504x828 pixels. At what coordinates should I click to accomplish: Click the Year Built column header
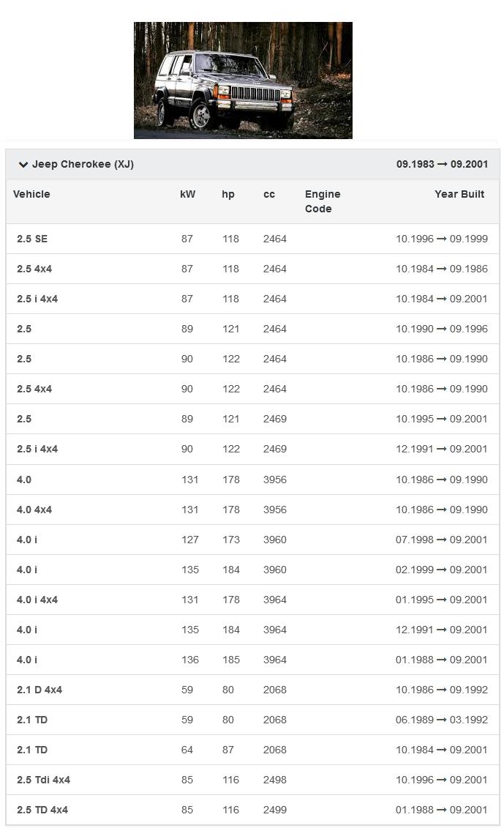(x=459, y=194)
